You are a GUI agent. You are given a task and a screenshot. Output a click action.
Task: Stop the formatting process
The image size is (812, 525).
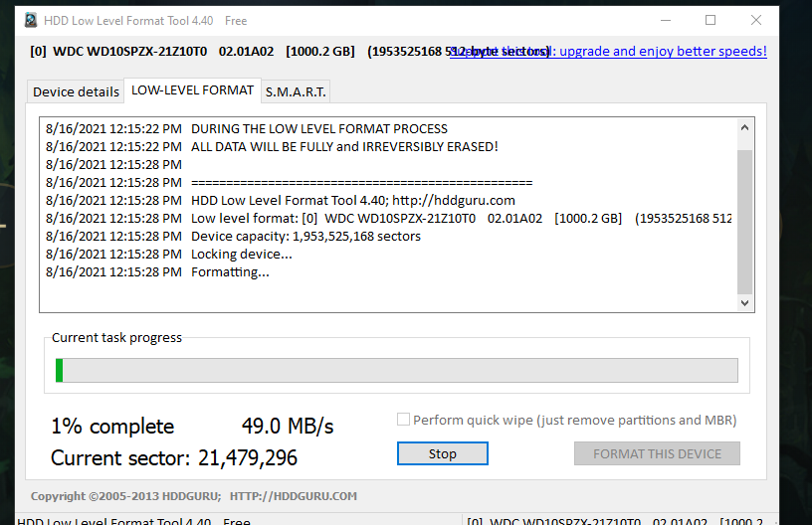click(442, 453)
